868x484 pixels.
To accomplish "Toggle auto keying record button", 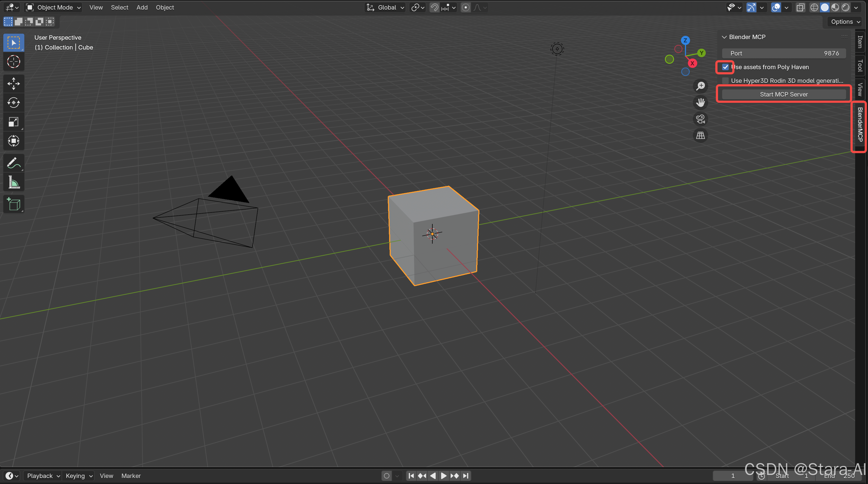I will tap(386, 476).
